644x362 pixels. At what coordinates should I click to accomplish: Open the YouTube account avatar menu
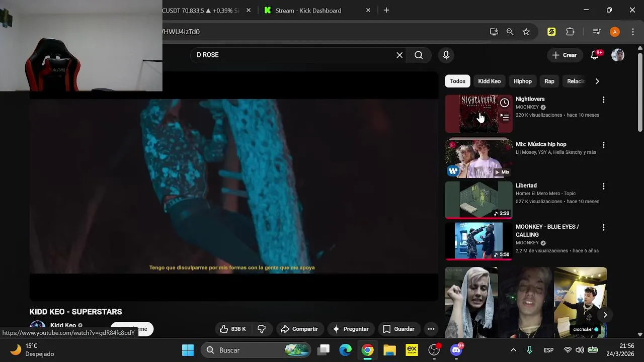(x=618, y=55)
